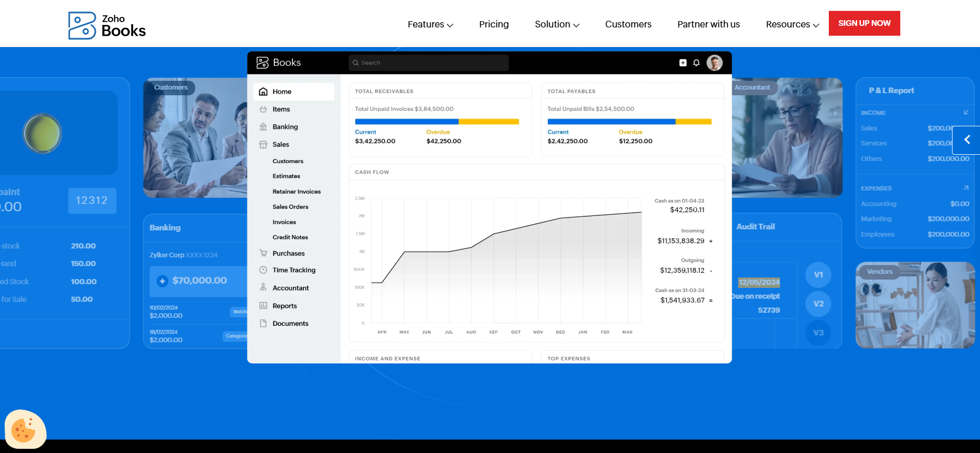
Task: Click the $70,000.00 banking balance icon
Action: [x=163, y=281]
